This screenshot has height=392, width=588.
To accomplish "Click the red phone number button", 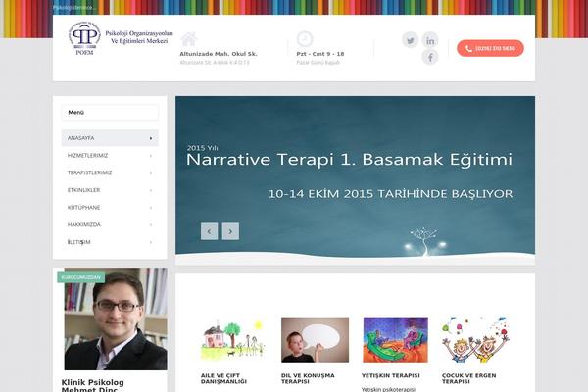I will click(490, 48).
